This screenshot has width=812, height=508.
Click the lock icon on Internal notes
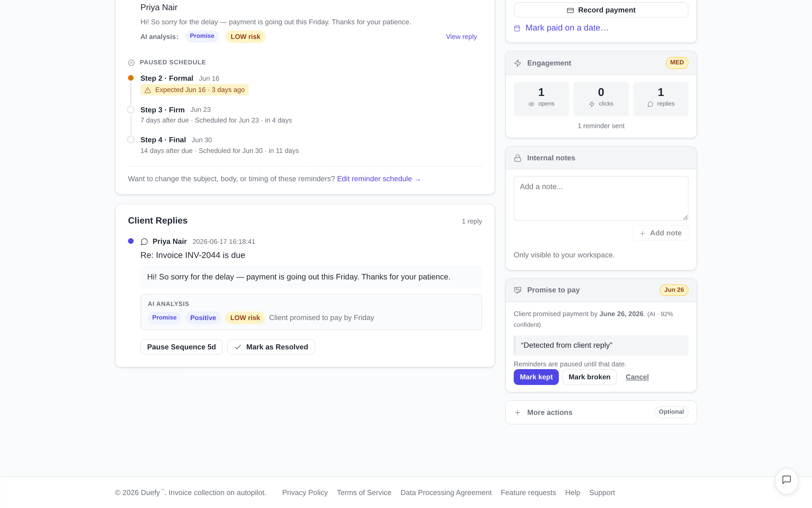[x=518, y=158]
